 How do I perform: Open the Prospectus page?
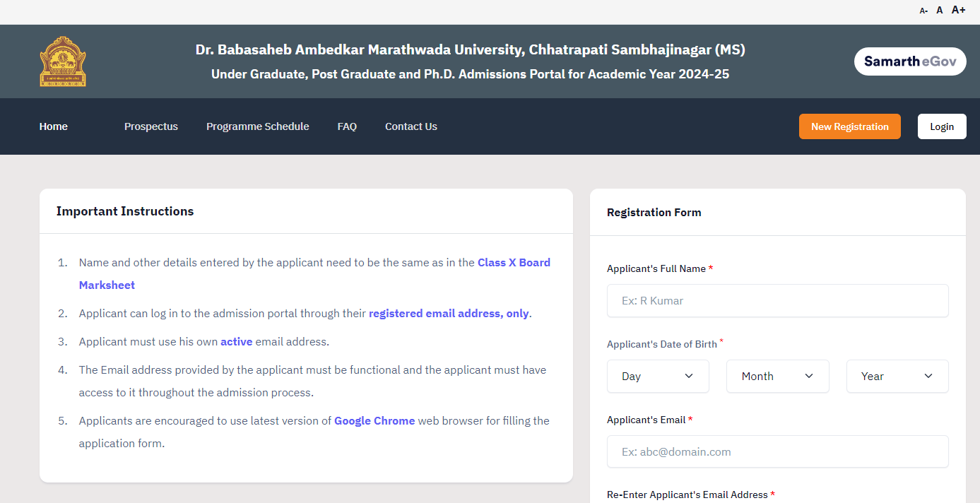[x=150, y=126]
